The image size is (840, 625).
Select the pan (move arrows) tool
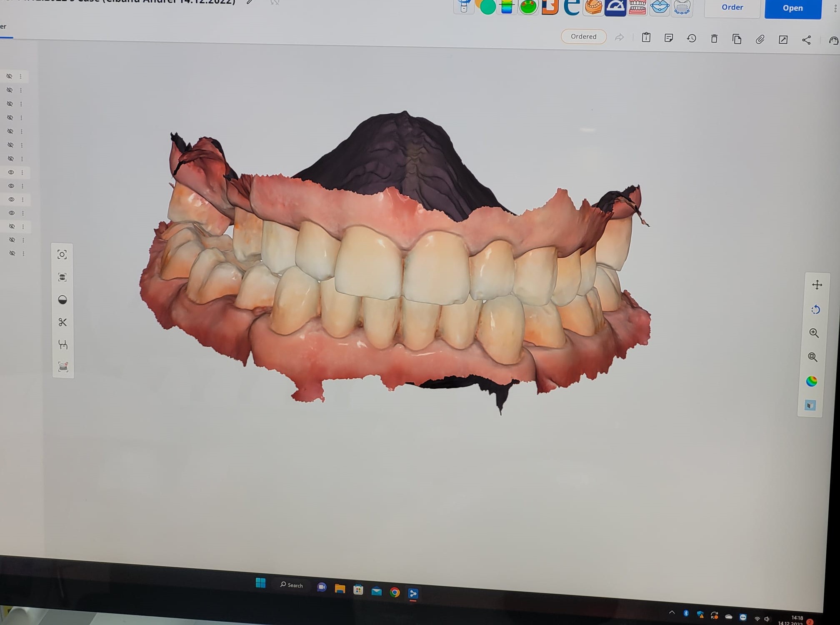pos(817,285)
